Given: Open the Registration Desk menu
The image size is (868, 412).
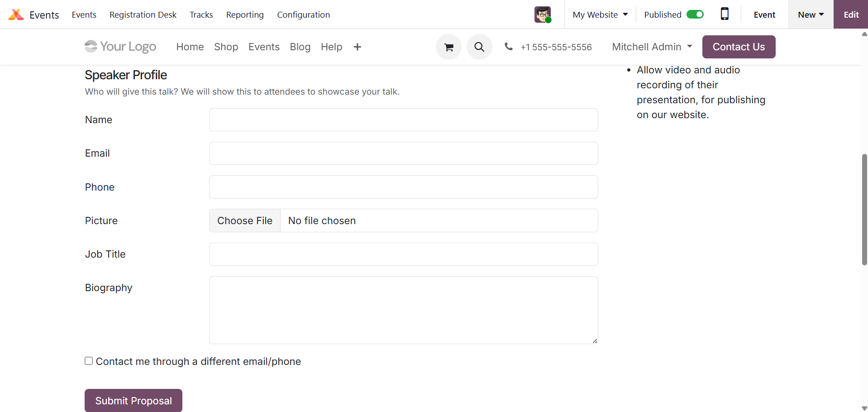Looking at the screenshot, I should click(143, 14).
